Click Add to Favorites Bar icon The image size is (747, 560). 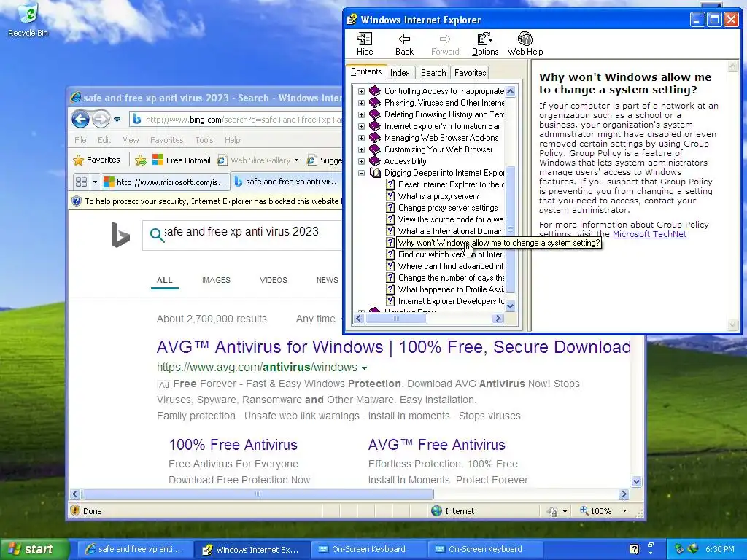[141, 160]
